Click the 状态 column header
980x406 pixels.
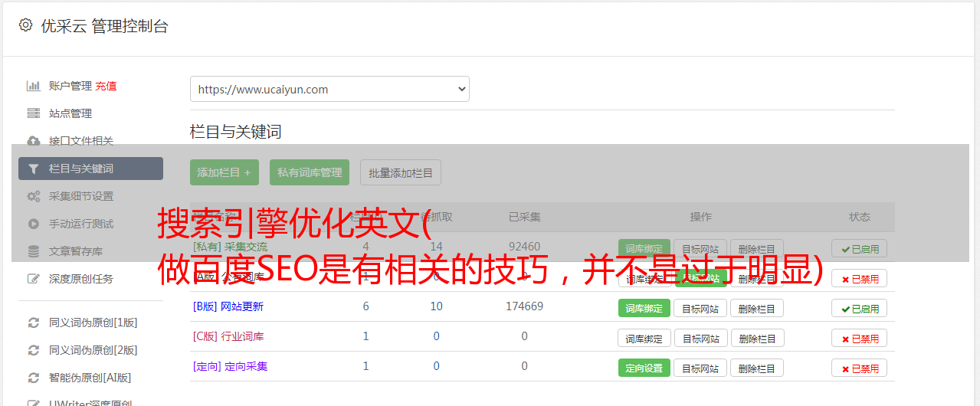(x=860, y=217)
